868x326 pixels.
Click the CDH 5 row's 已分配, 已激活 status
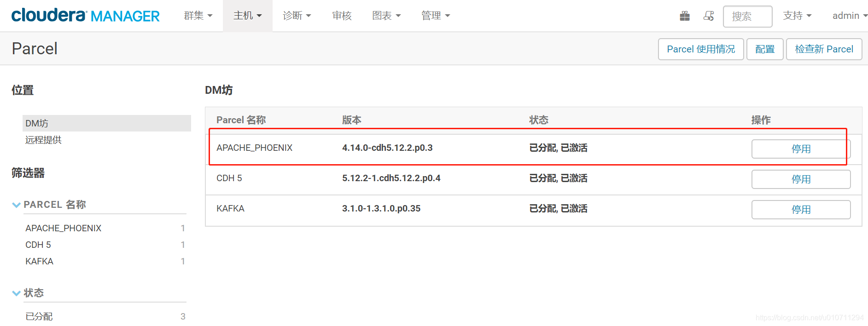point(559,178)
